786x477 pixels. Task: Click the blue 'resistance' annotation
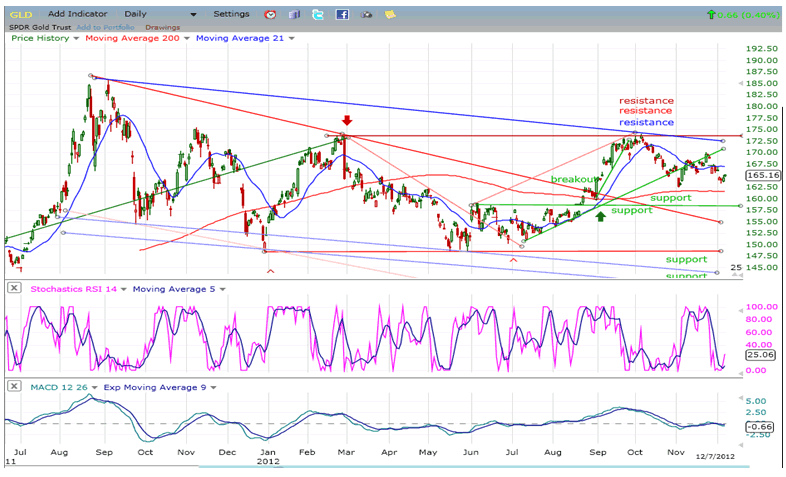(646, 122)
